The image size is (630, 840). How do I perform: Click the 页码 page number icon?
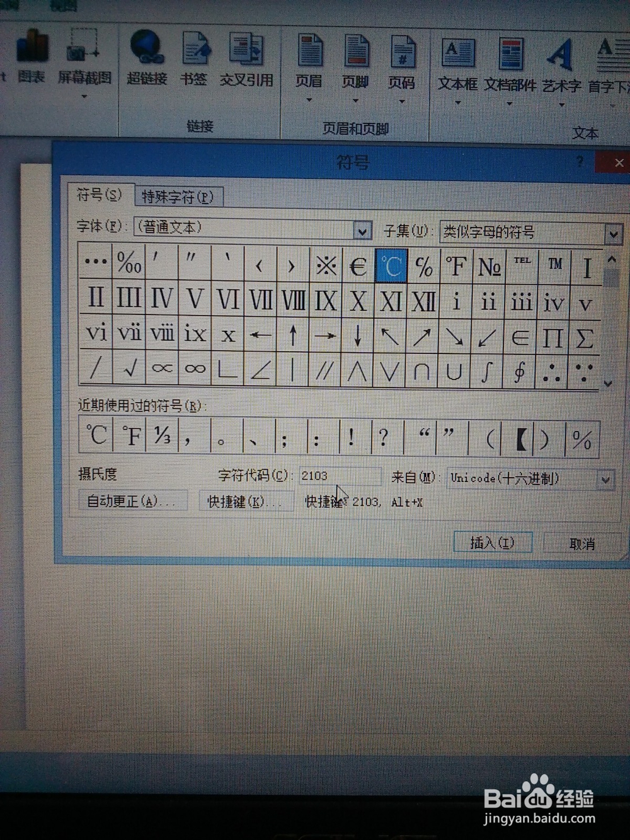403,60
